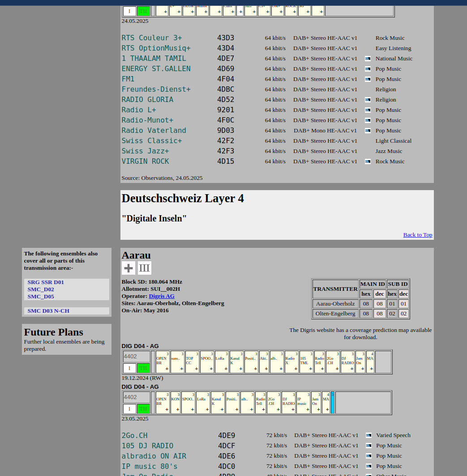Open slideshow icon for ENERGY ST.GALLEN
Image resolution: width=467 pixels, height=476 pixels.
[368, 69]
